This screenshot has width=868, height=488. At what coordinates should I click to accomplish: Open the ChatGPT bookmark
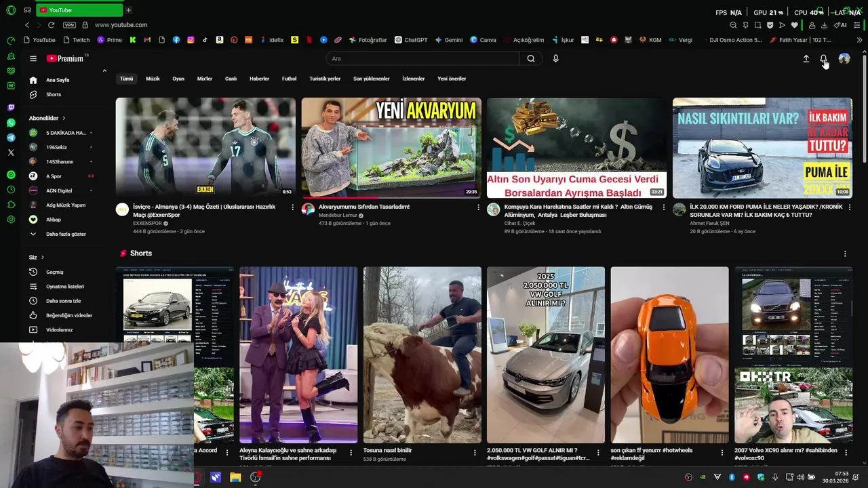[x=411, y=40]
